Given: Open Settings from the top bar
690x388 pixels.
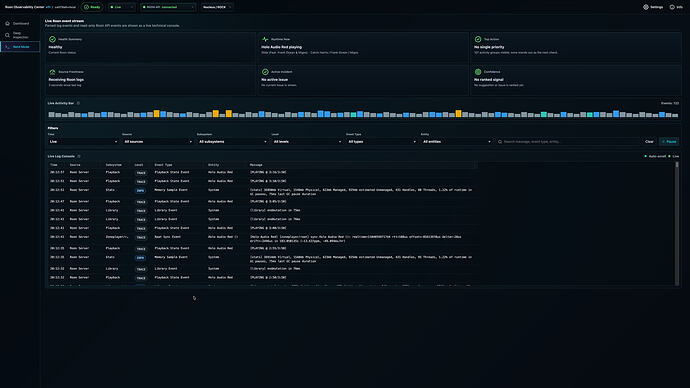Looking at the screenshot, I should pyautogui.click(x=653, y=7).
